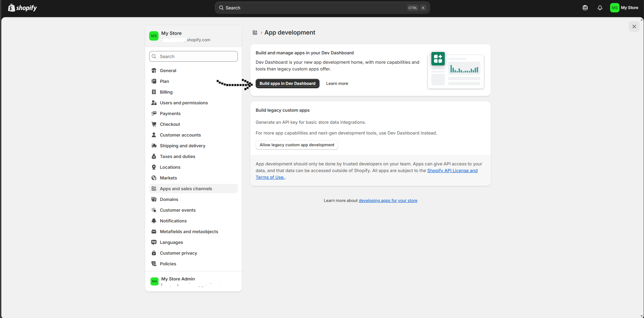Image resolution: width=644 pixels, height=318 pixels.
Task: Click the Dev Dashboard illustration thumbnail
Action: [456, 70]
